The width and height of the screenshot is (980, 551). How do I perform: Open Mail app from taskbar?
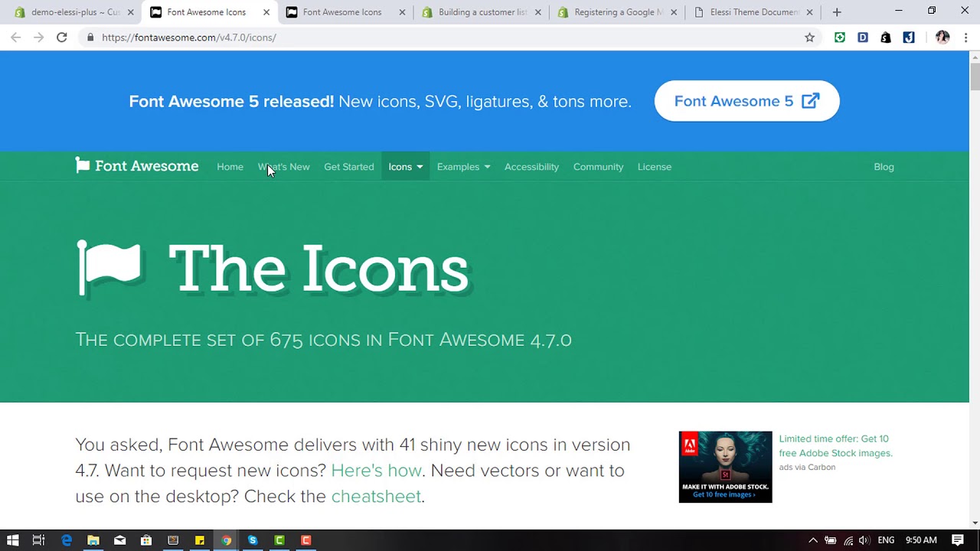pos(119,540)
